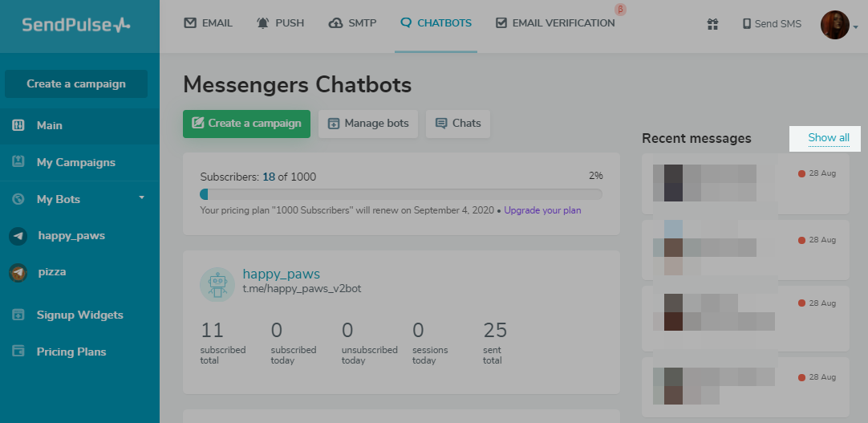The width and height of the screenshot is (868, 423).
Task: Click the Signup Widgets sidebar icon
Action: 18,315
